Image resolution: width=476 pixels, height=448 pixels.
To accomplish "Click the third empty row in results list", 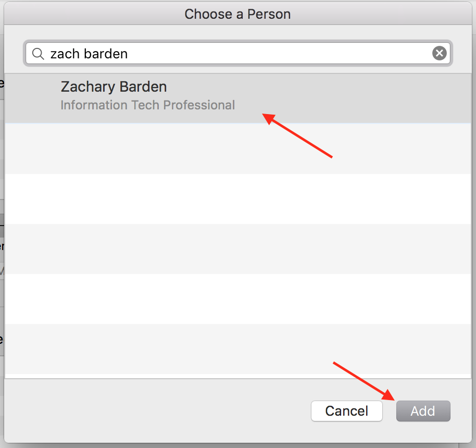I will point(237,248).
